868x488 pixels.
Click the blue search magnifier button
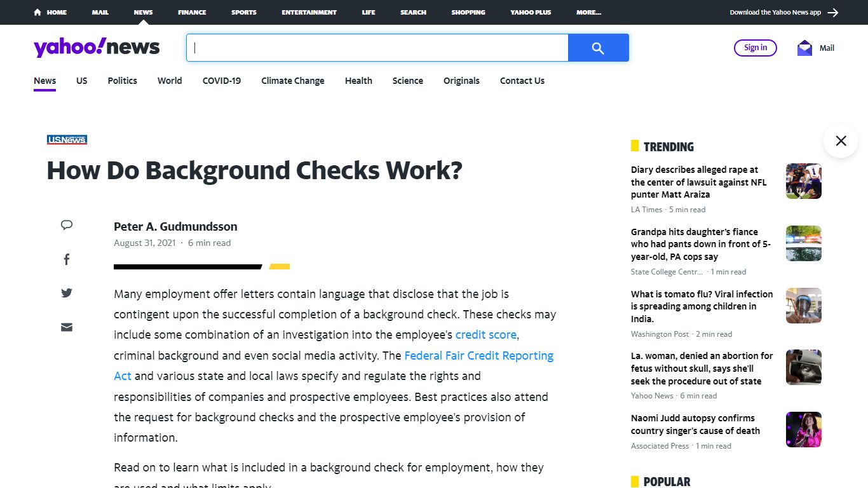click(598, 48)
